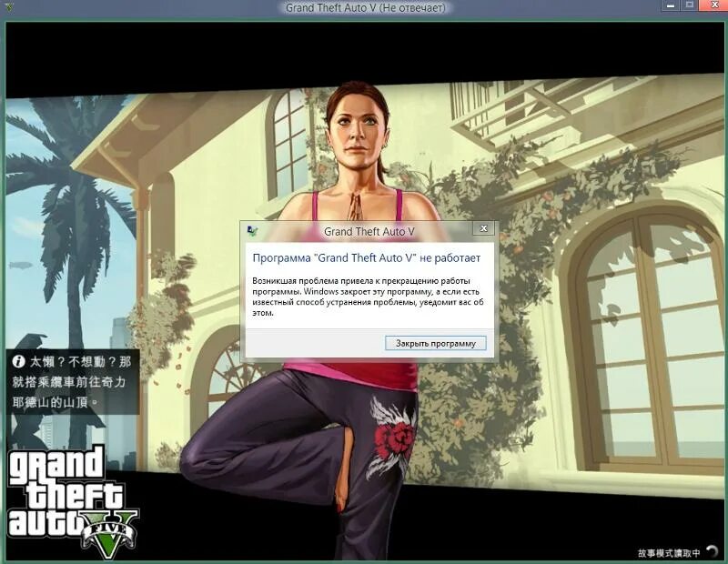Maximize the Grand Theft Auto V window

690,5
